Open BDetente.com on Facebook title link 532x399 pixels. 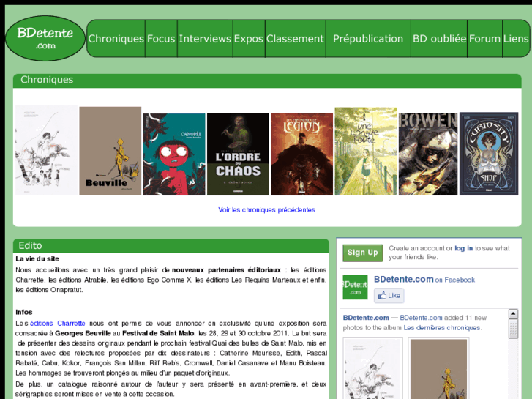point(403,280)
